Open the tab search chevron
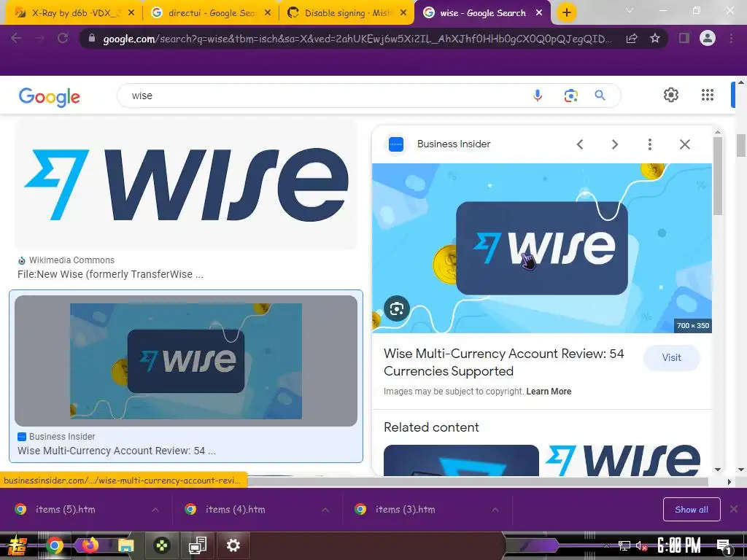 pos(630,10)
